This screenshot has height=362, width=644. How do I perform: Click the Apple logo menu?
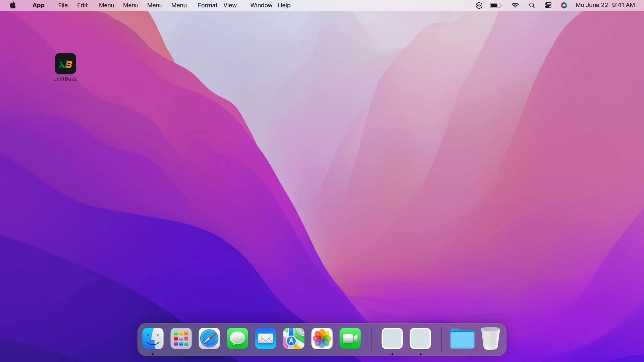(13, 5)
